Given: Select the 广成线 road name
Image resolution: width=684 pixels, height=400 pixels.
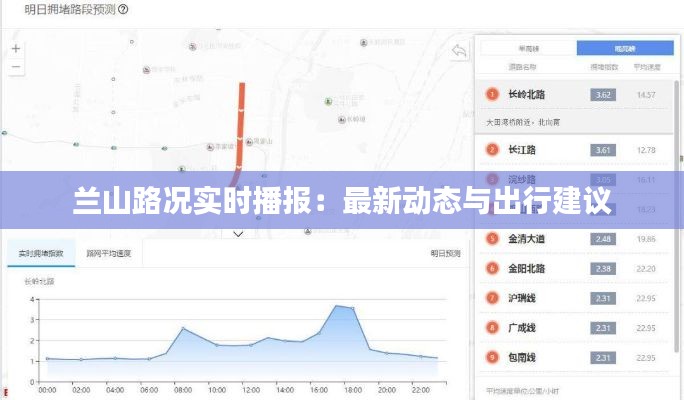Looking at the screenshot, I should [522, 328].
